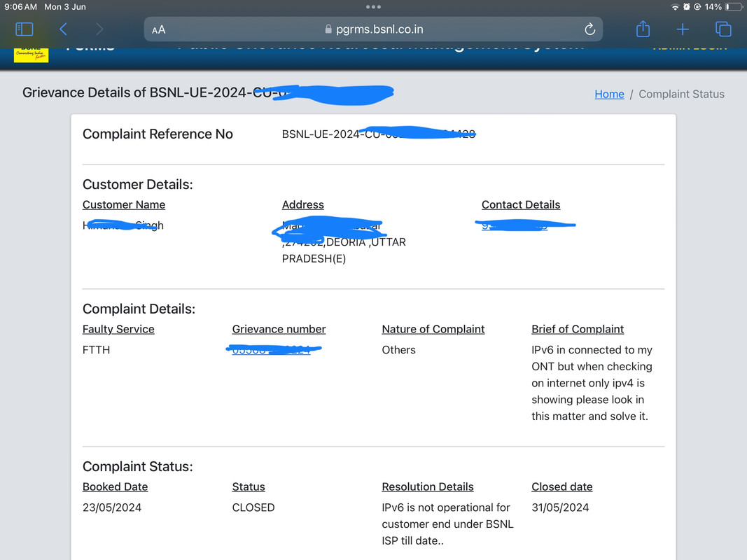The image size is (747, 560).
Task: Click the Resolution Details column heading
Action: pos(428,486)
